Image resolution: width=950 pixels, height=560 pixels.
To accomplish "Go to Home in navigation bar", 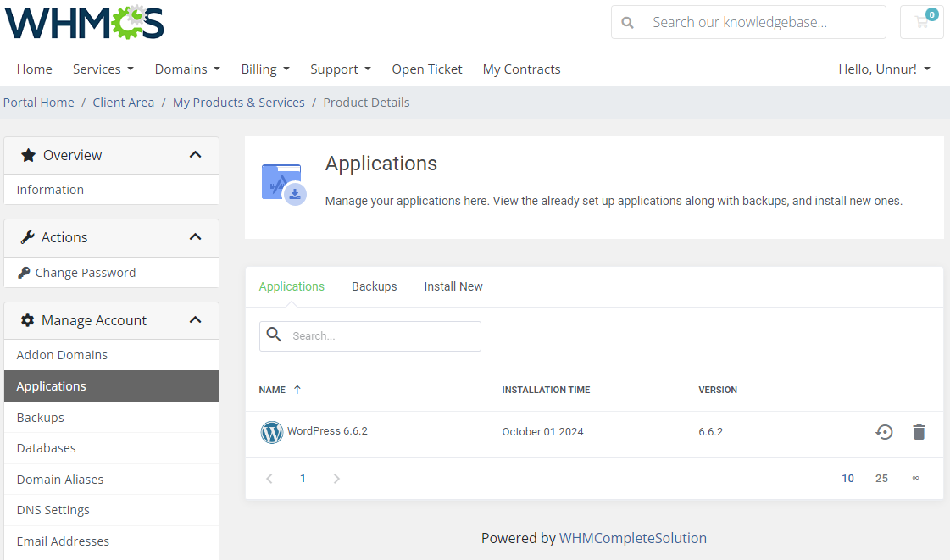I will [35, 69].
